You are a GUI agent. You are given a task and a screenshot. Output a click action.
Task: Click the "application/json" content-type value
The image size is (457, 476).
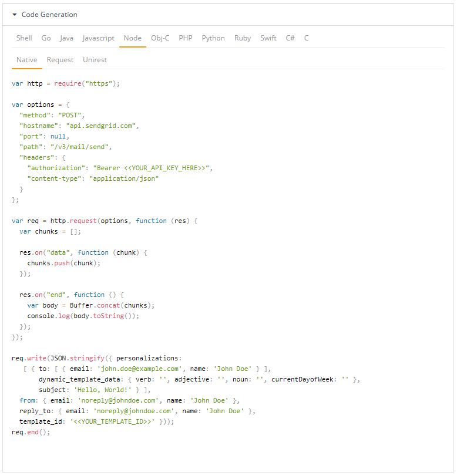[124, 178]
